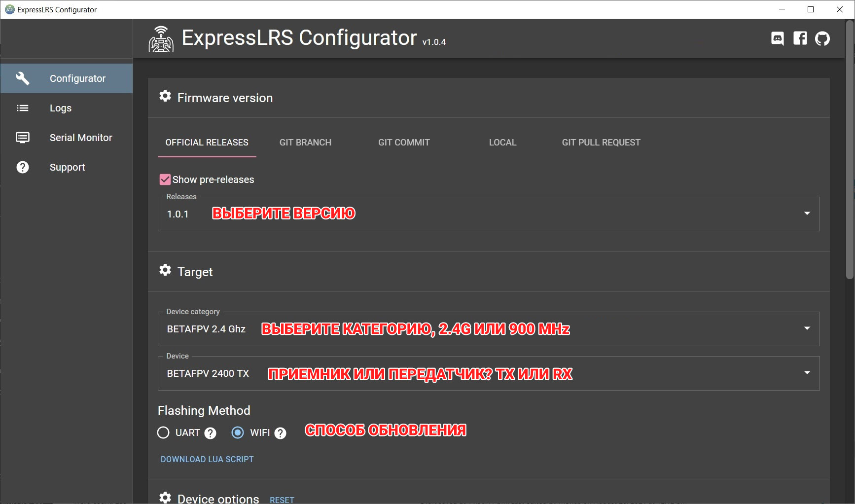
Task: Expand the Releases version dropdown arrow
Action: click(x=807, y=214)
